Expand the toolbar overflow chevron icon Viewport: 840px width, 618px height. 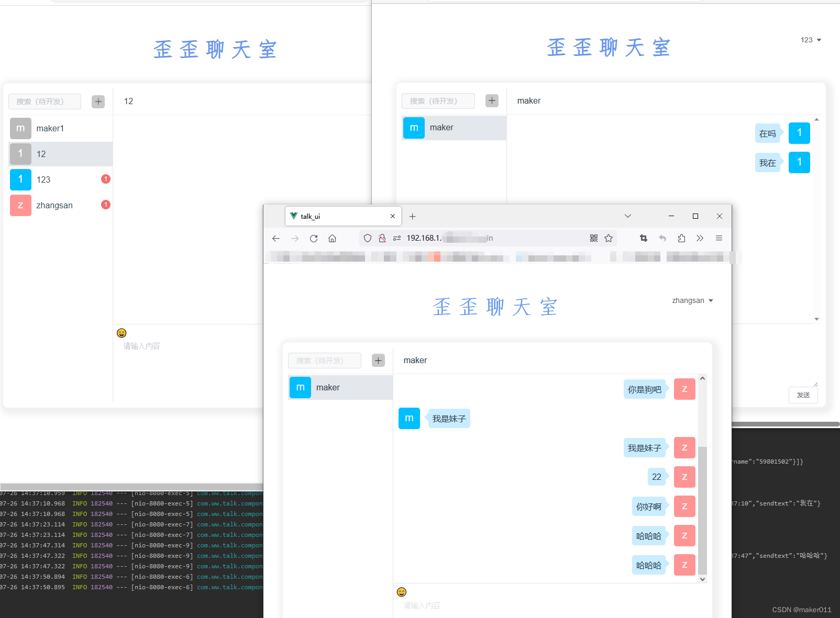700,238
